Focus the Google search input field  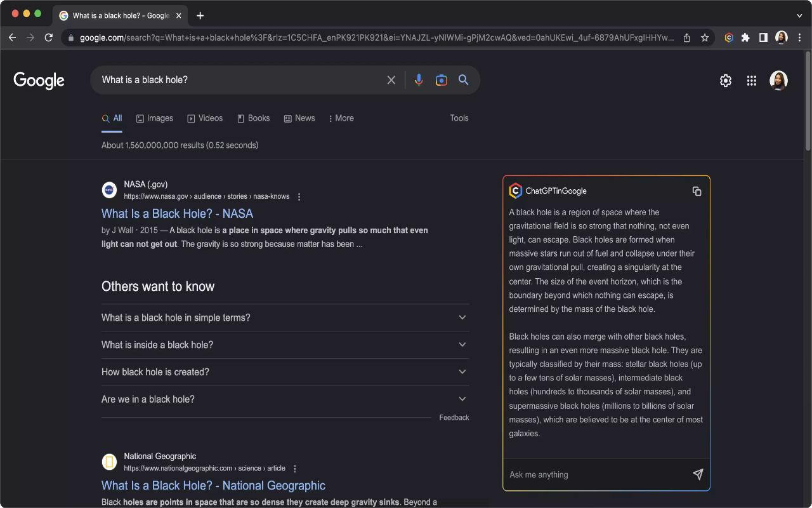point(241,80)
